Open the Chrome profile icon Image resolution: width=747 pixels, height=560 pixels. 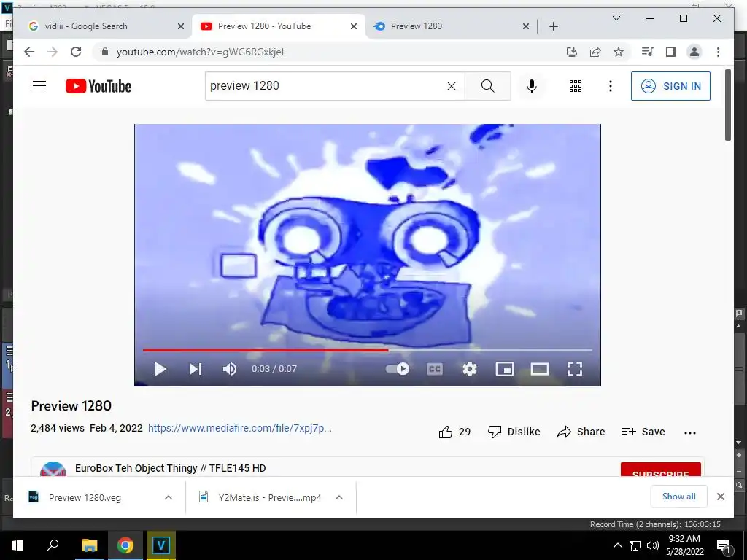pos(694,52)
